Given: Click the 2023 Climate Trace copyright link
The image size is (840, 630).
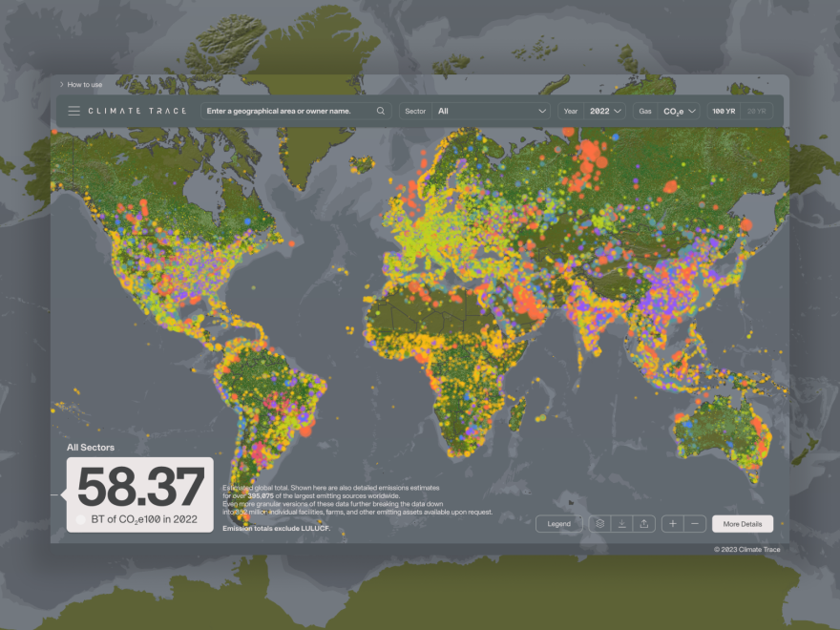Looking at the screenshot, I should click(x=747, y=549).
